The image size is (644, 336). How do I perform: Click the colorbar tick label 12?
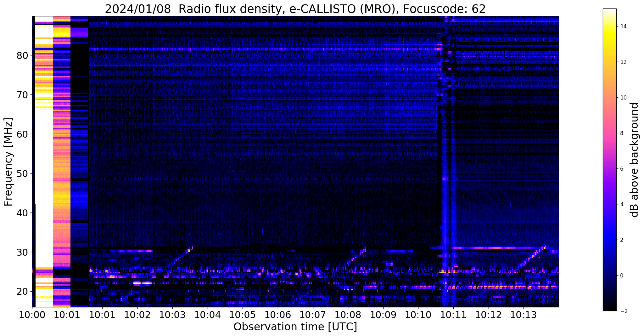(623, 62)
